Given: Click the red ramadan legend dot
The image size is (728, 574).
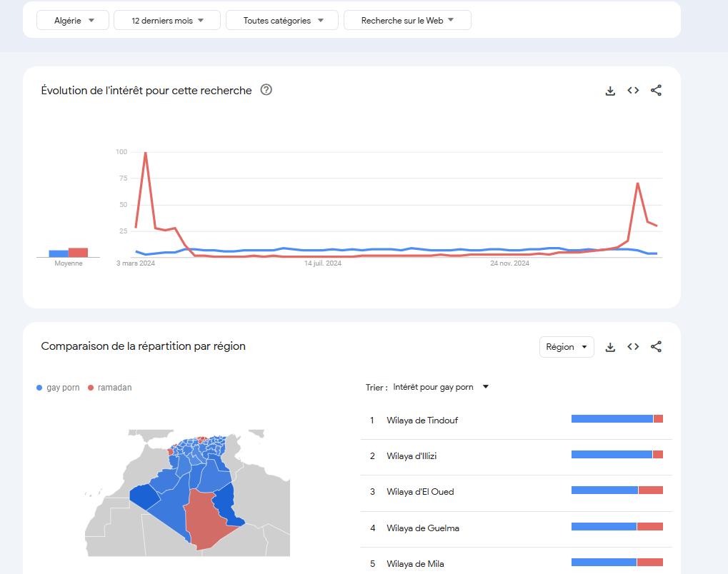Looking at the screenshot, I should click(91, 388).
